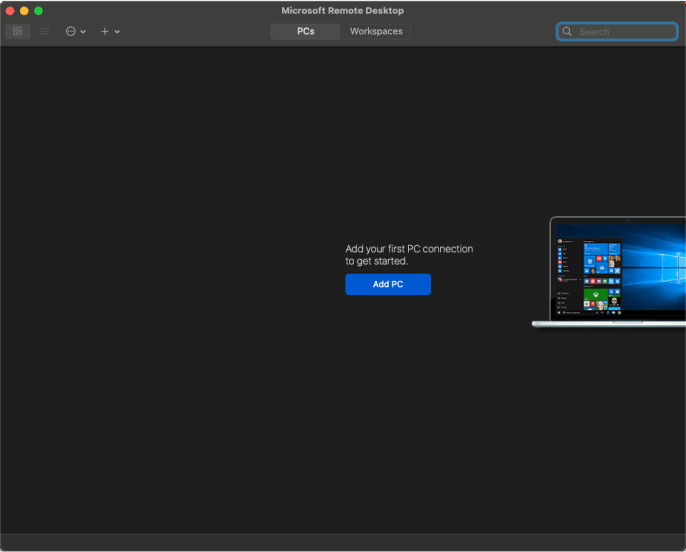The width and height of the screenshot is (686, 552).
Task: Click the Add PC button
Action: (x=388, y=284)
